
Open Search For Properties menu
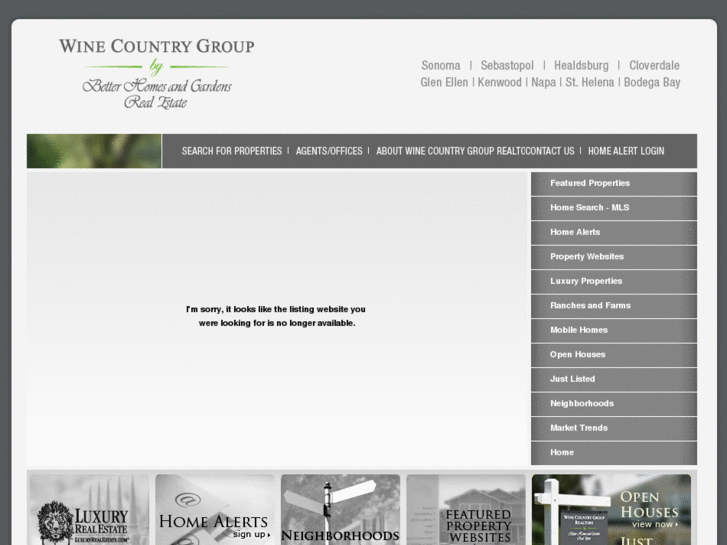[x=232, y=151]
